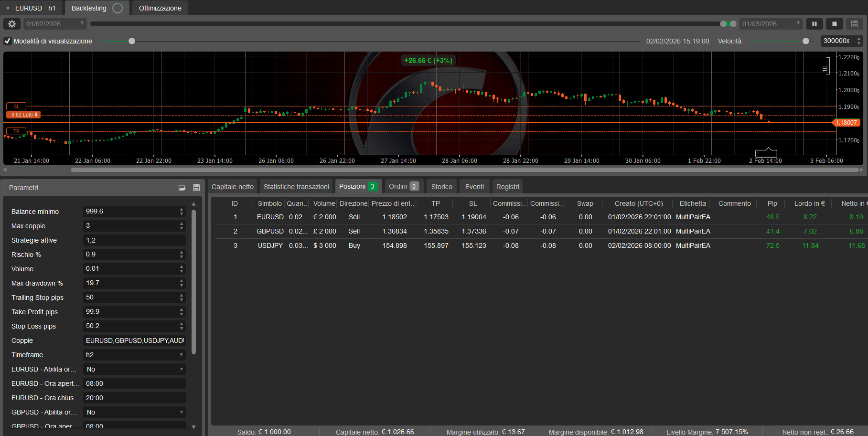Open saved parameters with the folder icon
The height and width of the screenshot is (436, 868).
pyautogui.click(x=182, y=188)
